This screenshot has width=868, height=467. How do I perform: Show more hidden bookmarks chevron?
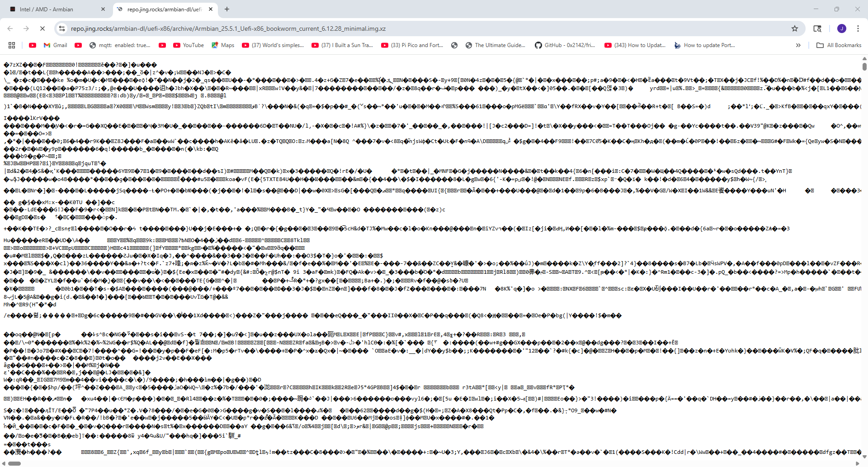(x=798, y=45)
